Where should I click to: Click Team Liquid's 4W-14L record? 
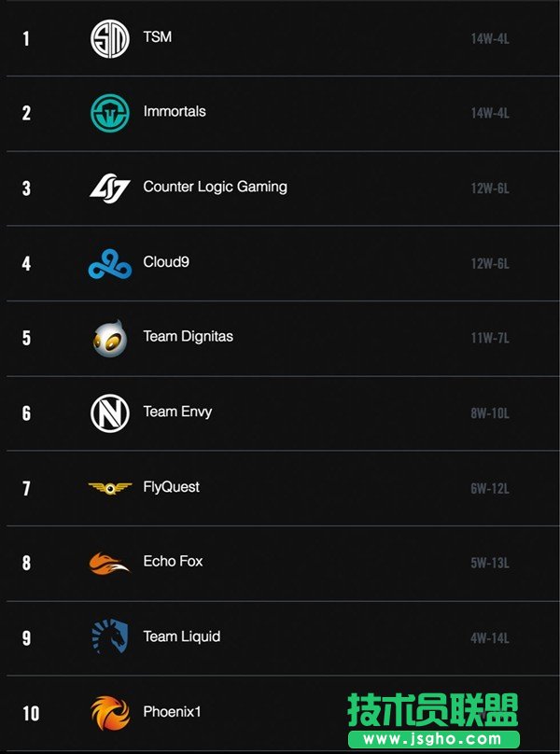[490, 639]
